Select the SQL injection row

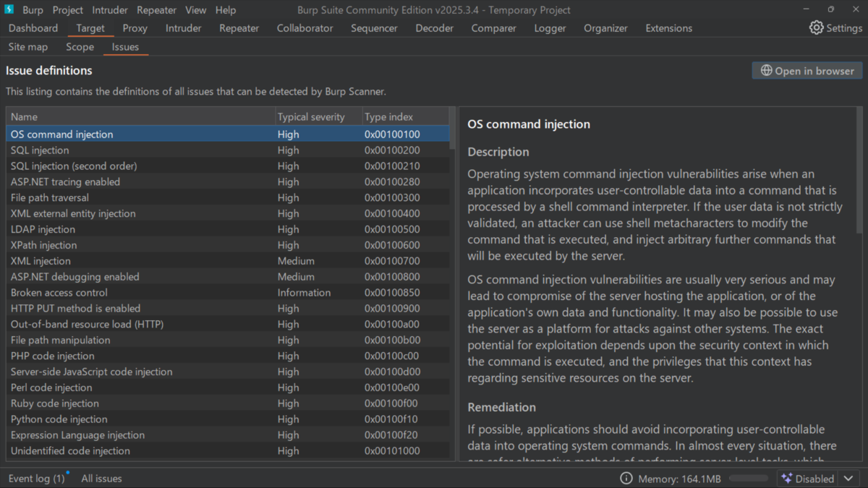[x=228, y=150]
